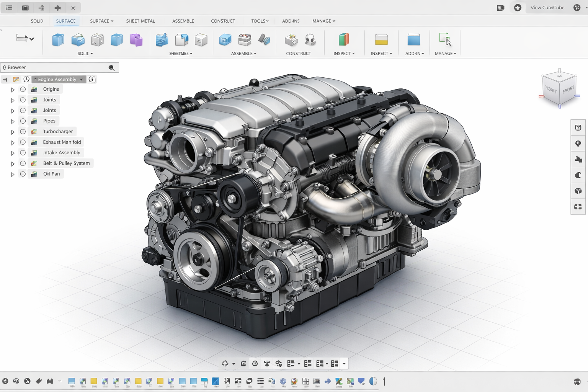588x392 pixels.
Task: Click the Manage icon with cursor
Action: (445, 39)
